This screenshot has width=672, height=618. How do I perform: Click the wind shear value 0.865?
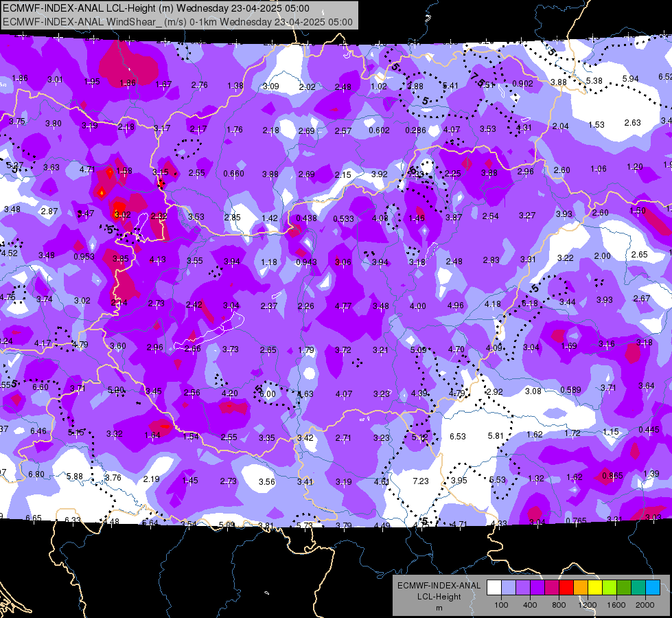pos(612,475)
